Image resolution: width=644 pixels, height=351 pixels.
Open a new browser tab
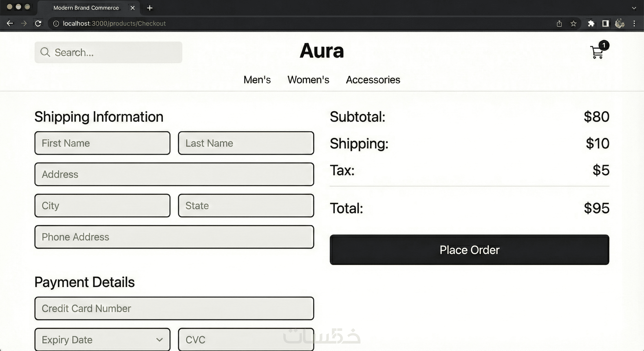(150, 8)
